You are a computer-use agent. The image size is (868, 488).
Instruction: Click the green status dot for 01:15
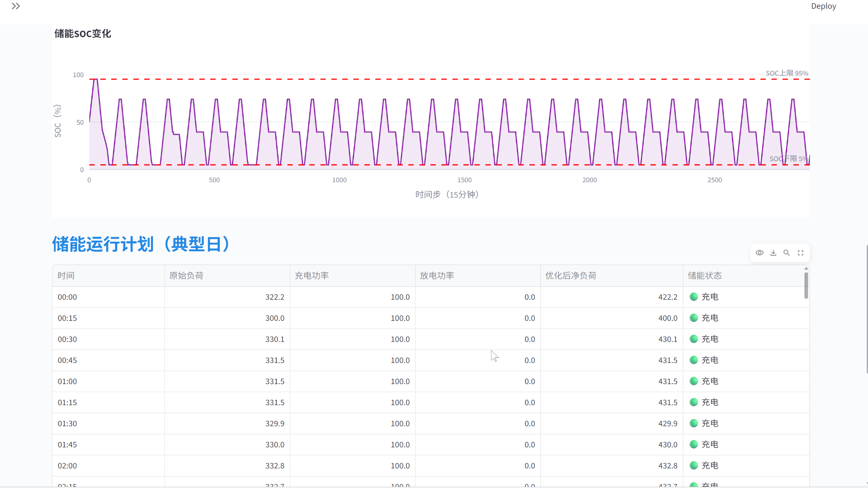[x=693, y=402]
